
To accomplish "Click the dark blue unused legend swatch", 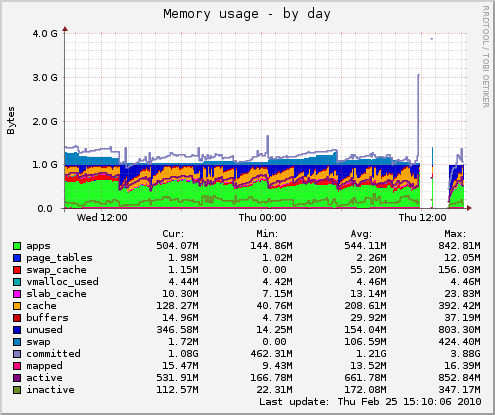I will point(17,330).
